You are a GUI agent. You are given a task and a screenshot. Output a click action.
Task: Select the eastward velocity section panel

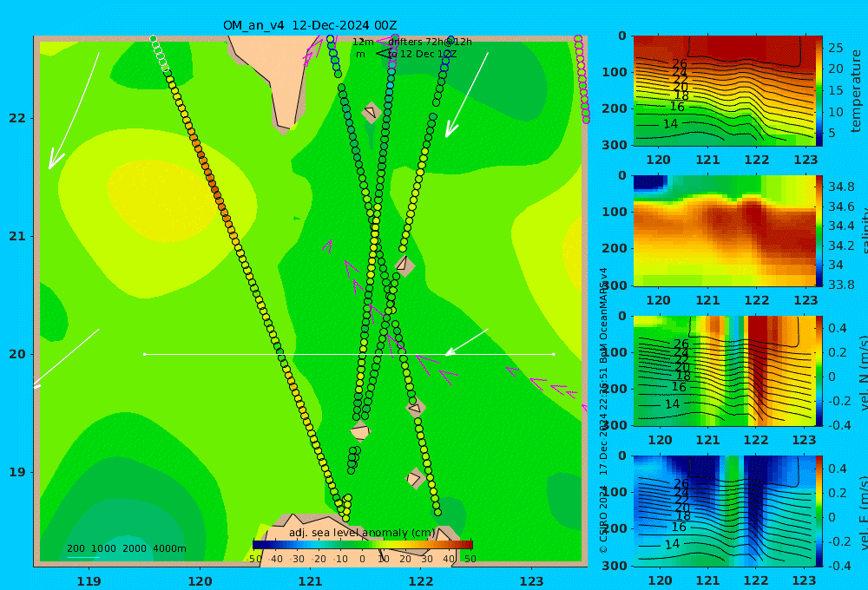[x=724, y=511]
